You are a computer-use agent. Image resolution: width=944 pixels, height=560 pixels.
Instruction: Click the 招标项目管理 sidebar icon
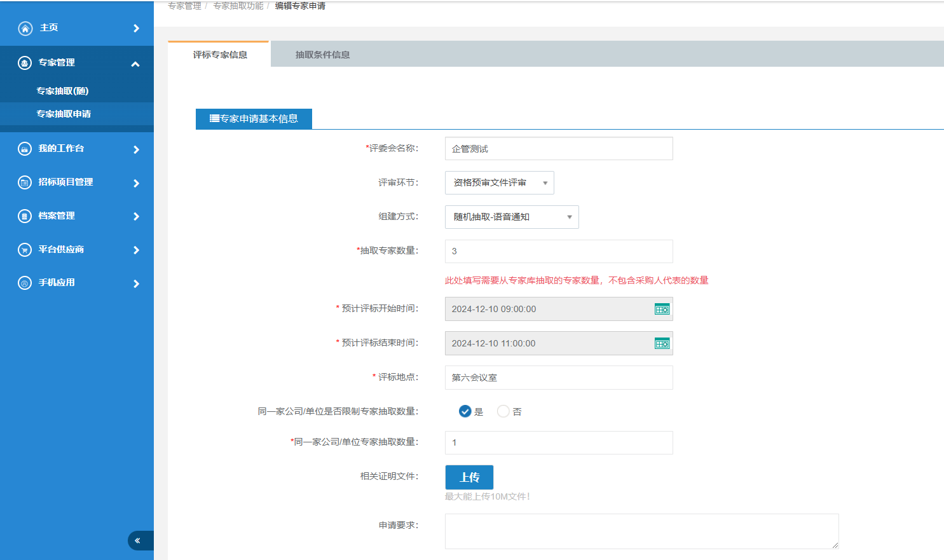click(x=25, y=182)
